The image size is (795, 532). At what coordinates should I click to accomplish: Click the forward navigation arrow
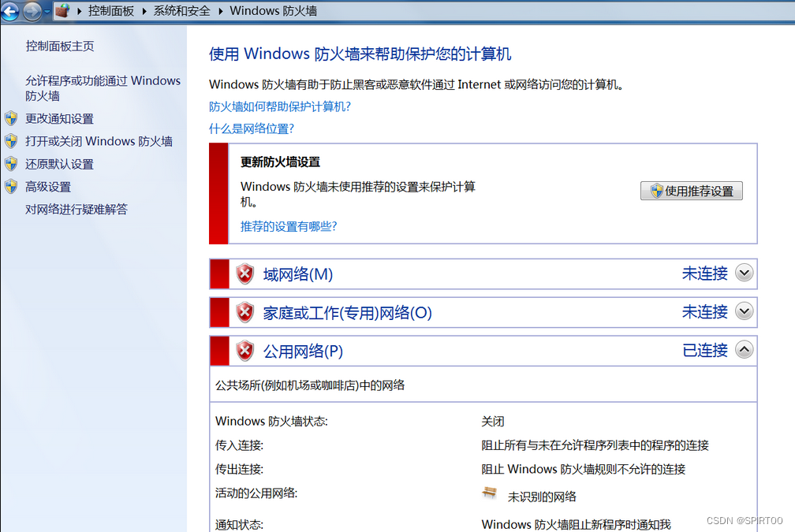pos(32,11)
